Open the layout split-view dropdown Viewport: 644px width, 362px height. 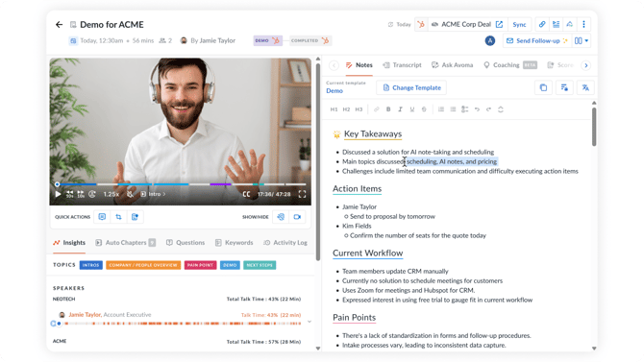point(582,40)
